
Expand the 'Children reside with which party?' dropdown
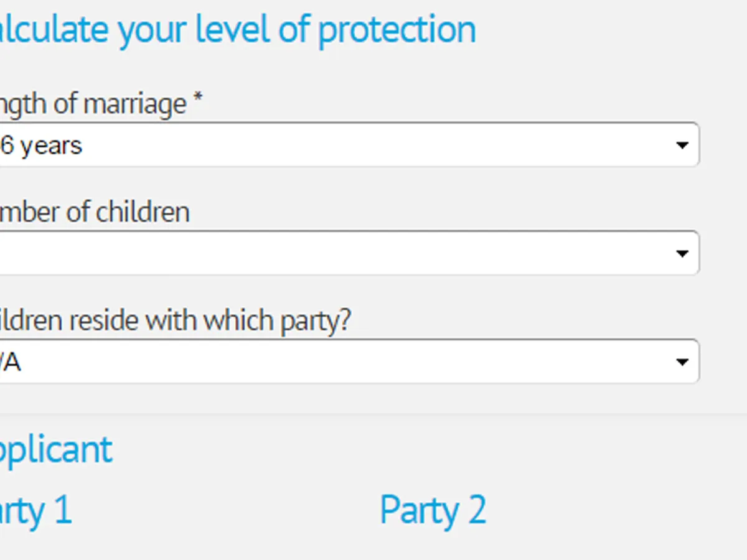(x=349, y=362)
